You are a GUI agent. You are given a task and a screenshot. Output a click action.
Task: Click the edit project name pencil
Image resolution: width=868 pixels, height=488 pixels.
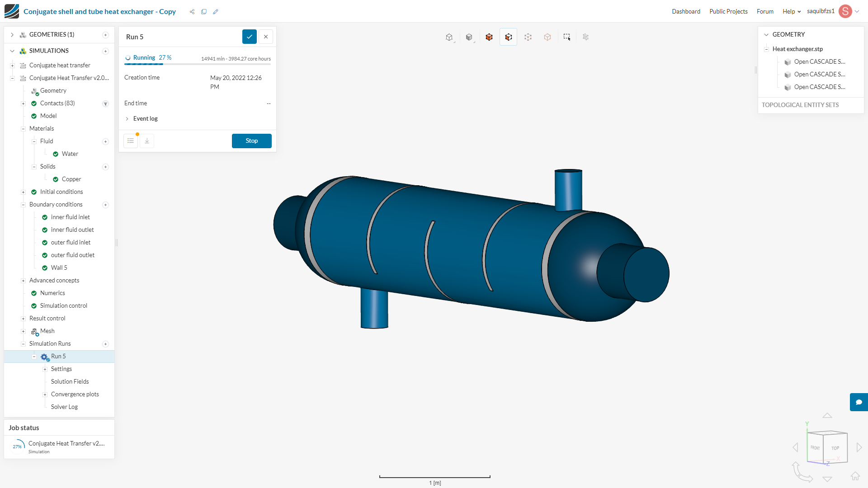(216, 12)
